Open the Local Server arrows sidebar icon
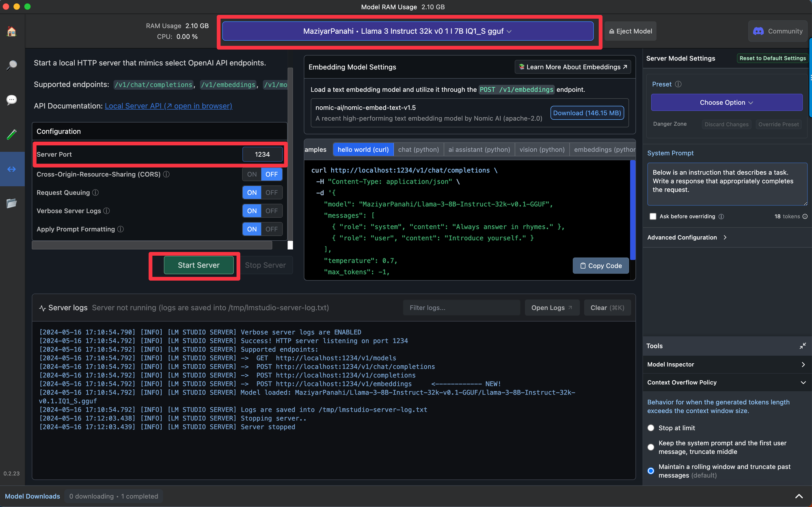The image size is (812, 507). (x=12, y=169)
